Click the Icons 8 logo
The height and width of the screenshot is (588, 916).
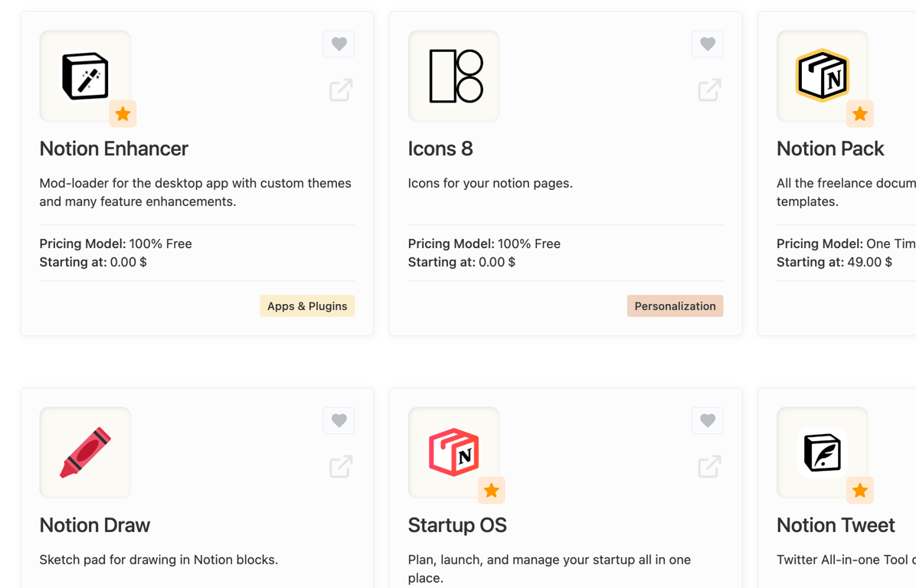click(x=453, y=76)
